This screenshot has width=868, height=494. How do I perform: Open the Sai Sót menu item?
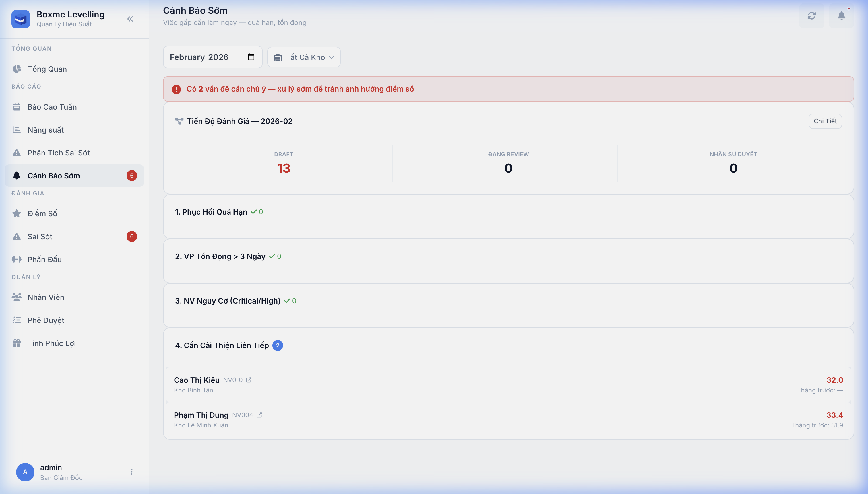(x=40, y=236)
